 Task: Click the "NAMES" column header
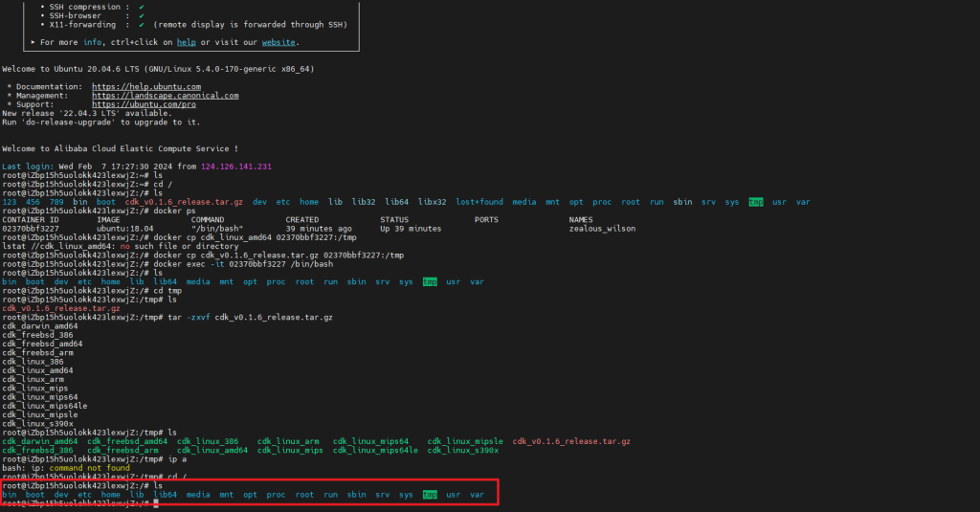point(581,219)
